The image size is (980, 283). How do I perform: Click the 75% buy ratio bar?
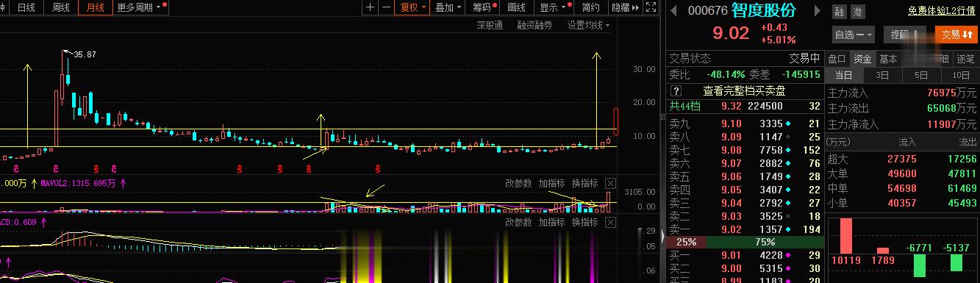[x=765, y=242]
